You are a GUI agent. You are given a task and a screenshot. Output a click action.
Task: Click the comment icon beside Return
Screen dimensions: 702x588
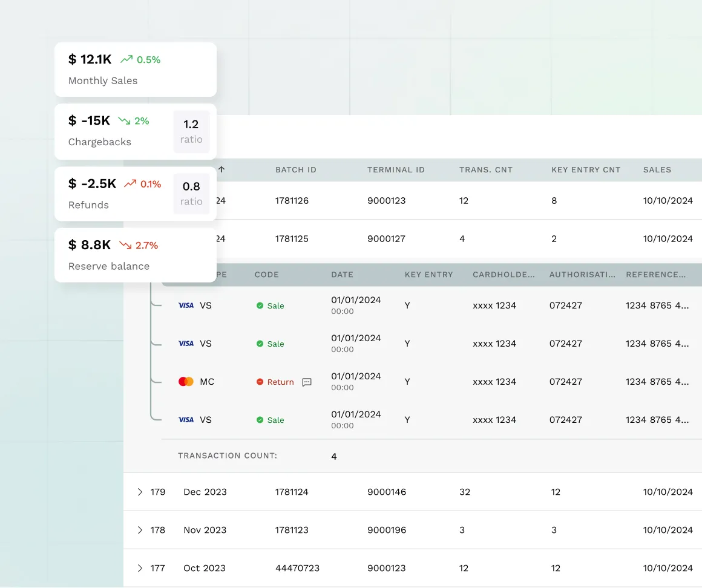pyautogui.click(x=307, y=382)
